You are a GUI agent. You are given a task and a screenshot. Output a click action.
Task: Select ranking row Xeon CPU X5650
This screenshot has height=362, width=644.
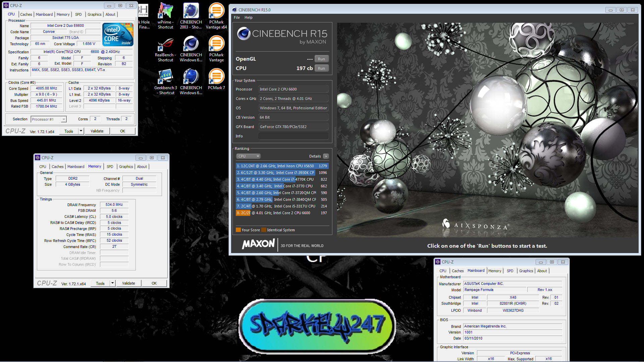282,166
